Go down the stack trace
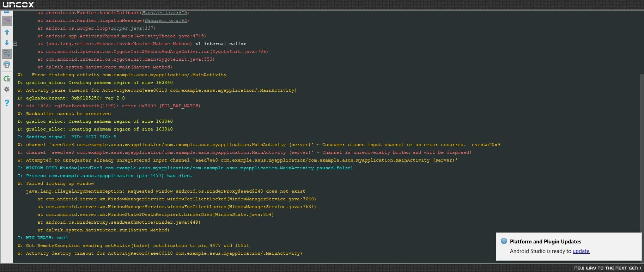 (x=7, y=43)
